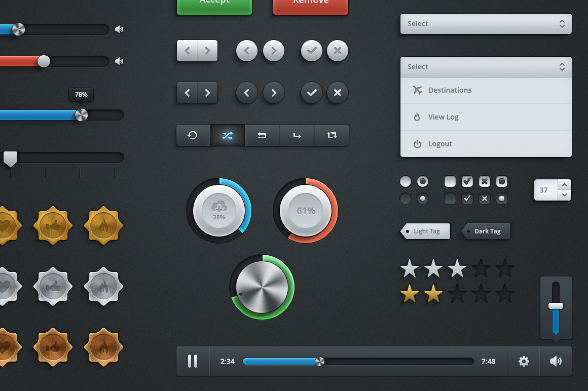Viewport: 588px width, 391px height.
Task: Click the speaker icon on the media player
Action: pos(556,361)
